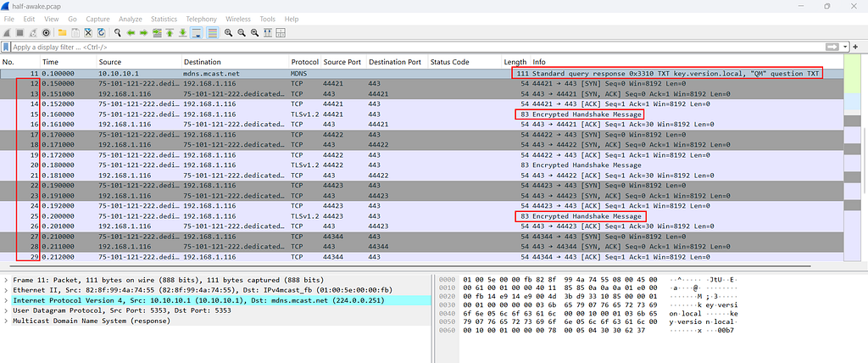The height and width of the screenshot is (363, 868).
Task: Toggle packet list colorization
Action: pos(211,33)
